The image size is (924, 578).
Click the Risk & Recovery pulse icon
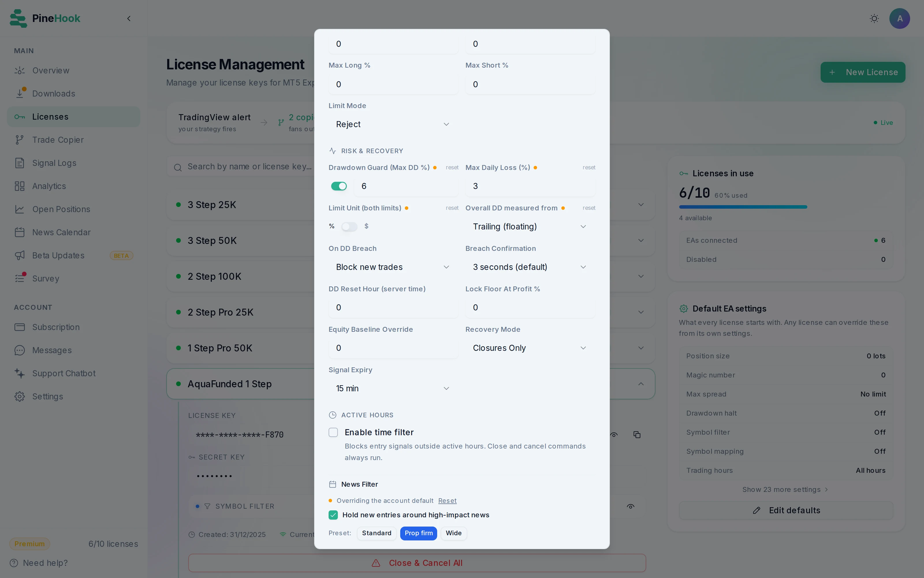[x=333, y=151]
